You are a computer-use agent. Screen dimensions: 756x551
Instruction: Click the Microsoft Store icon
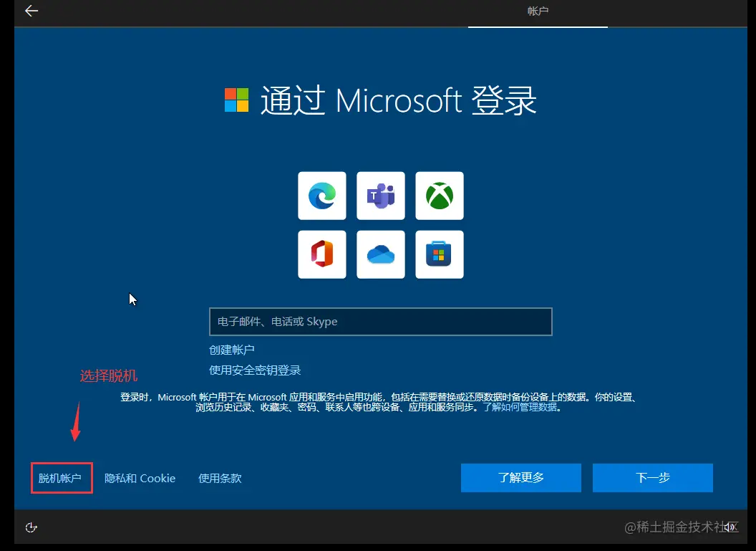tap(439, 254)
